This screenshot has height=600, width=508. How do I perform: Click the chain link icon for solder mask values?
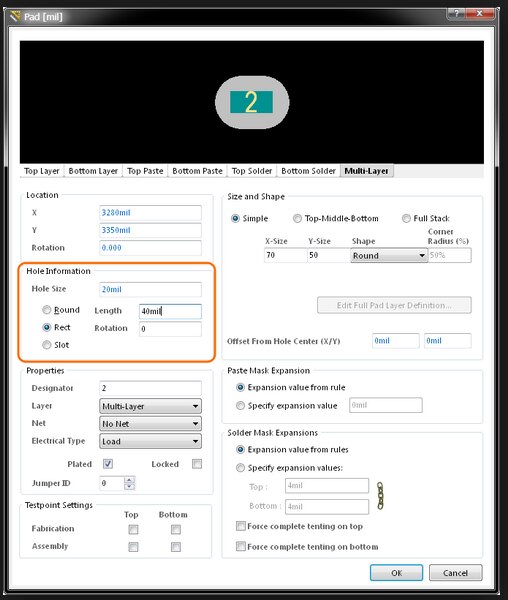coord(380,496)
